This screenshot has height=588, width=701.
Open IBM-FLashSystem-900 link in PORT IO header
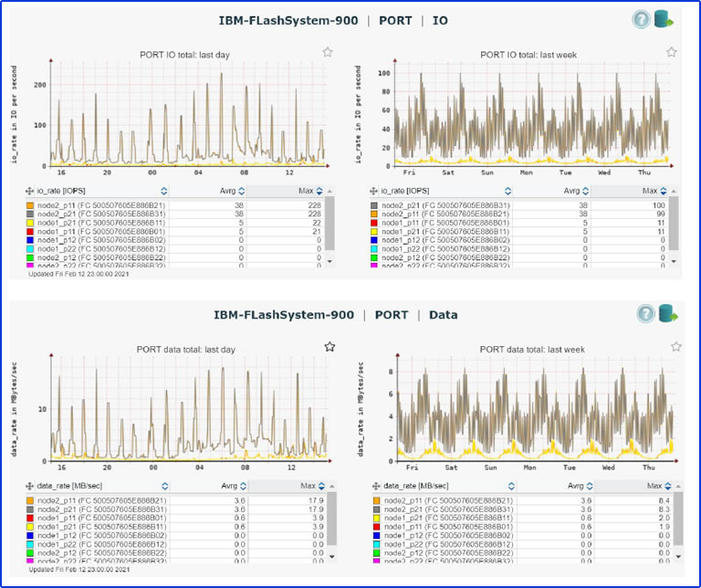(x=288, y=21)
